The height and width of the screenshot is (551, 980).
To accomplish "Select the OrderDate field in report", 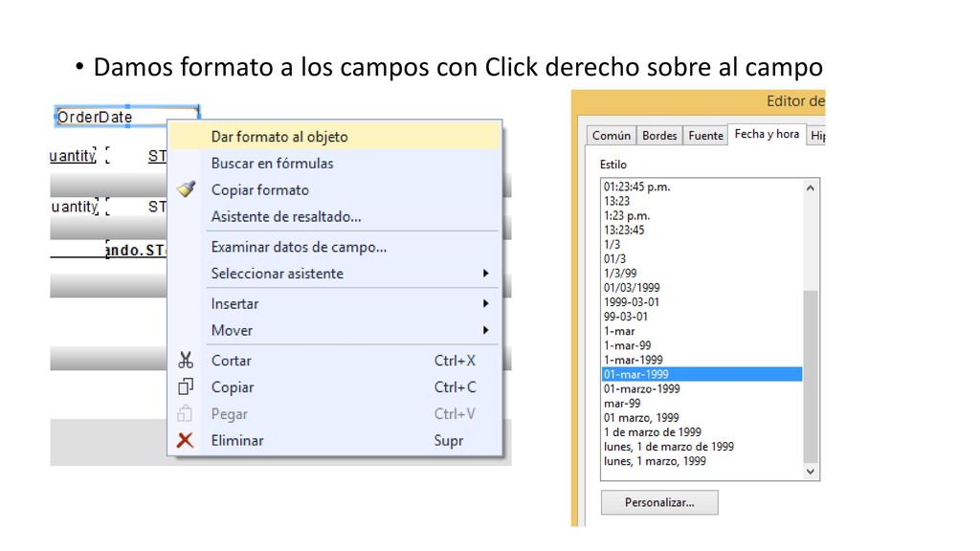I will [x=127, y=117].
